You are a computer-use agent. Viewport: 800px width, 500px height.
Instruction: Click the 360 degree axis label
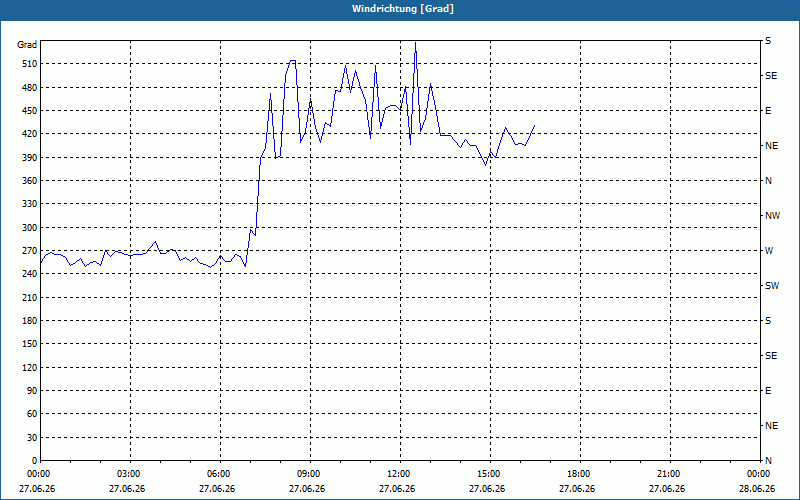29,181
